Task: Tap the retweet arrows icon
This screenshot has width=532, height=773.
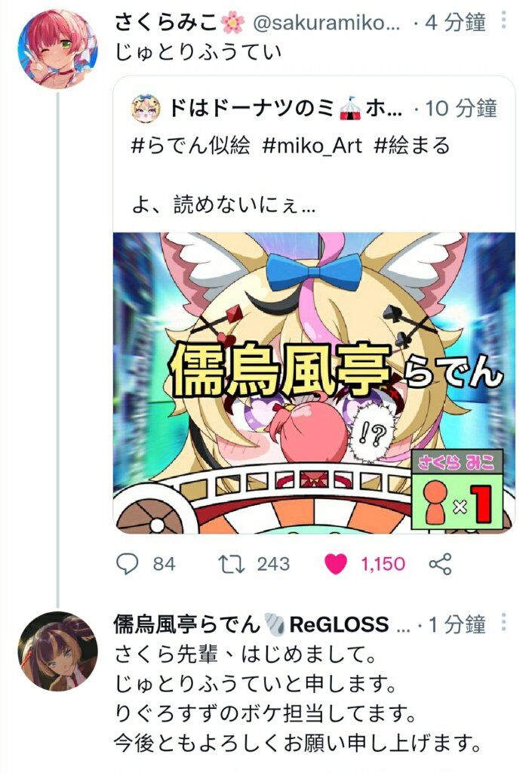Action: [232, 564]
